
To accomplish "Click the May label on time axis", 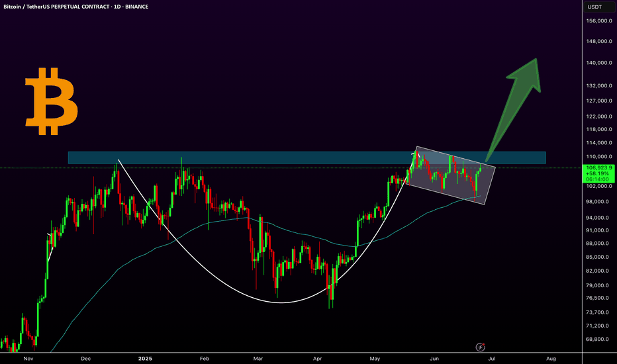I will click(375, 359).
